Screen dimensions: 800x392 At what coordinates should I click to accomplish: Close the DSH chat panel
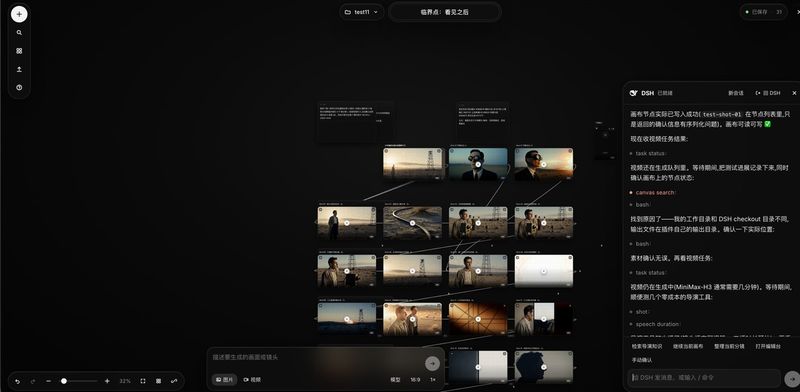[x=794, y=93]
